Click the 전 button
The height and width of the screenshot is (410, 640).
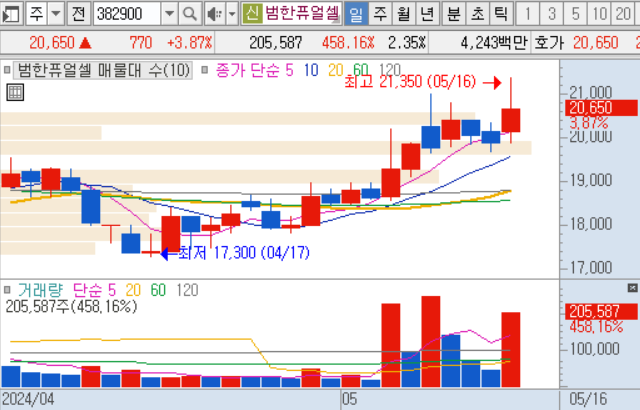(x=78, y=14)
